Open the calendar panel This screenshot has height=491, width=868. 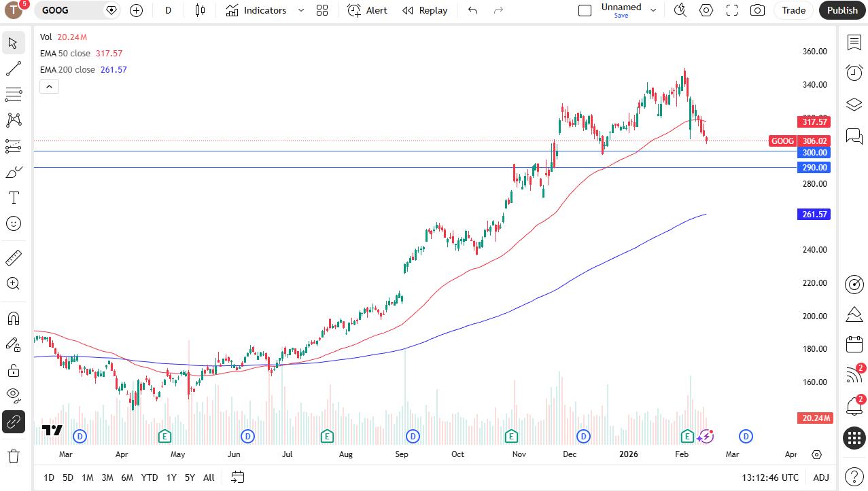tap(854, 344)
